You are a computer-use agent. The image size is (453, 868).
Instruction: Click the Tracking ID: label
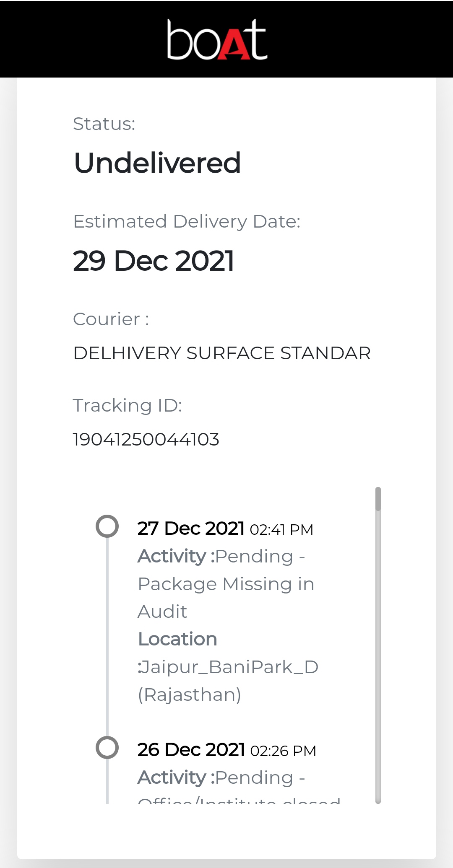[128, 406]
